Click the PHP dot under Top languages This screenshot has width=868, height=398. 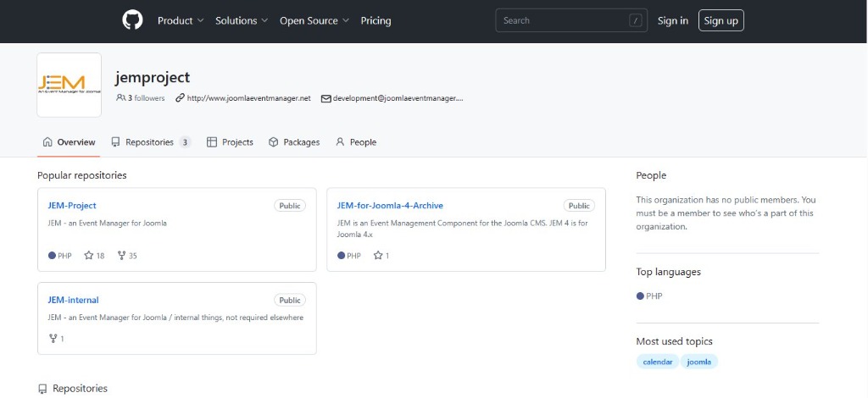tap(640, 296)
